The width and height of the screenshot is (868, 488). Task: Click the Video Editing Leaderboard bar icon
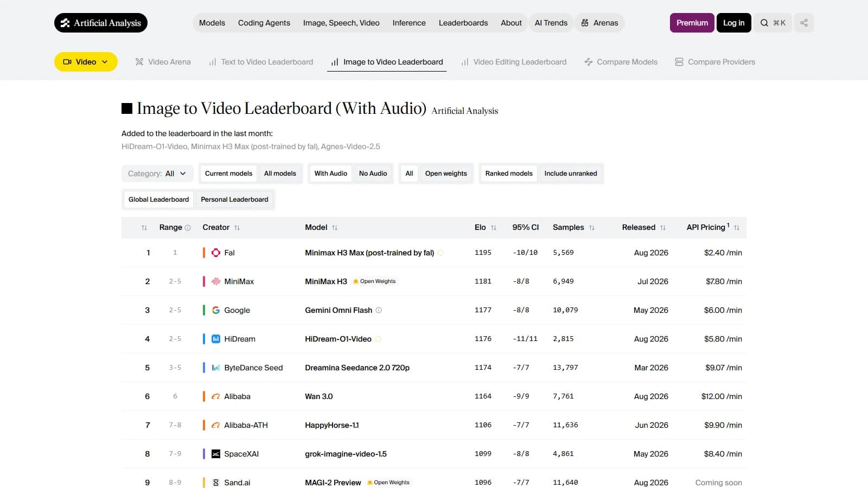(x=465, y=62)
